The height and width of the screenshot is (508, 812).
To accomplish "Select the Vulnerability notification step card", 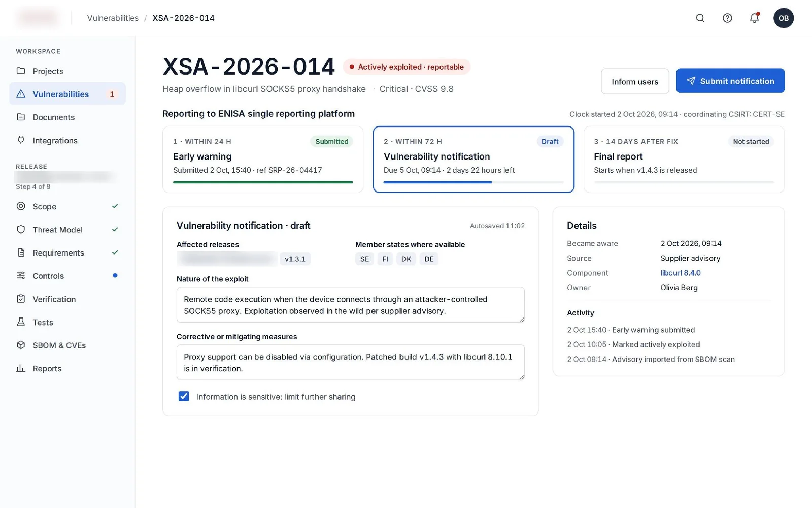I will tap(473, 160).
